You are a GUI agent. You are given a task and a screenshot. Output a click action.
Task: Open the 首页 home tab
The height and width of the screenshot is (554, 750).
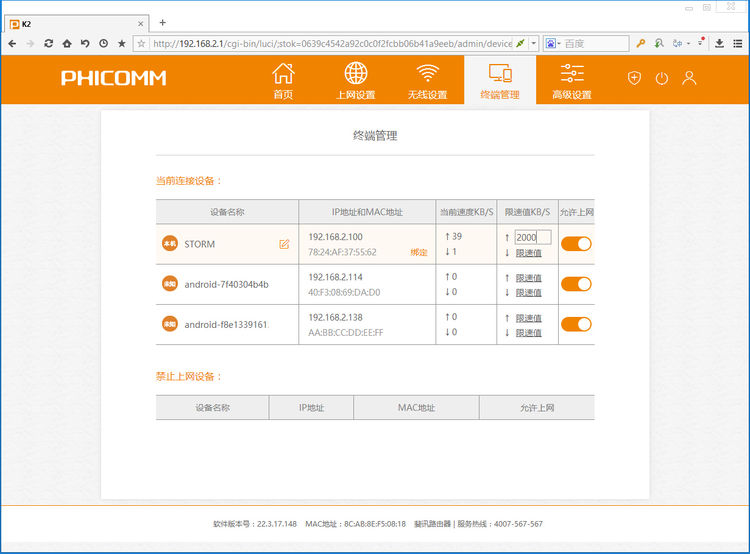[284, 81]
